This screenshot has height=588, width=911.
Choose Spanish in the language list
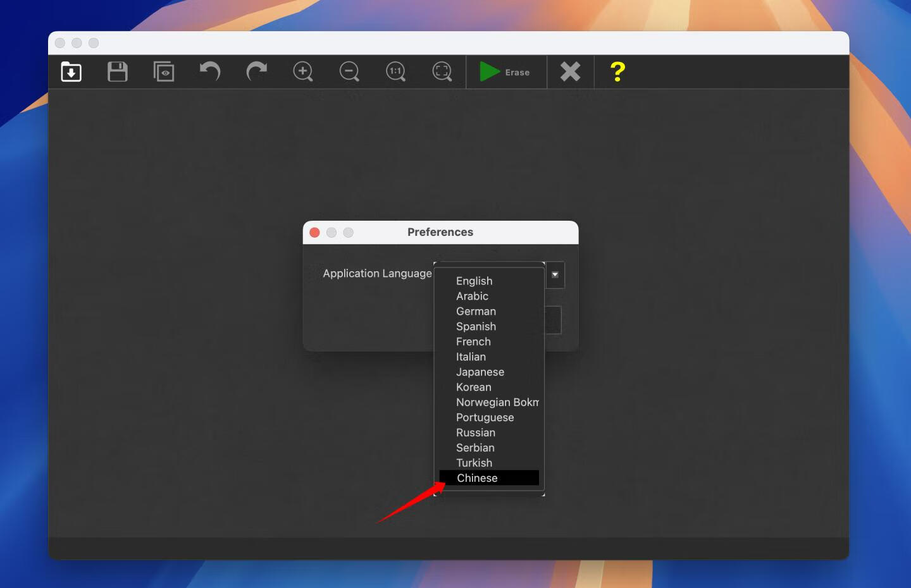click(489, 326)
